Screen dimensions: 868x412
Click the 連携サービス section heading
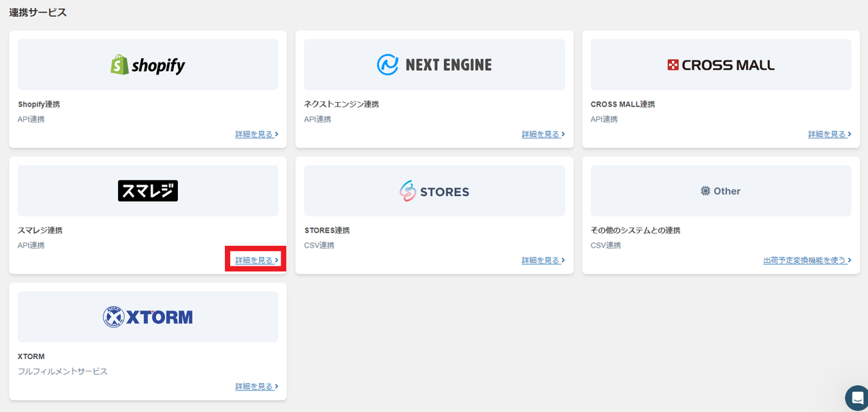click(38, 12)
